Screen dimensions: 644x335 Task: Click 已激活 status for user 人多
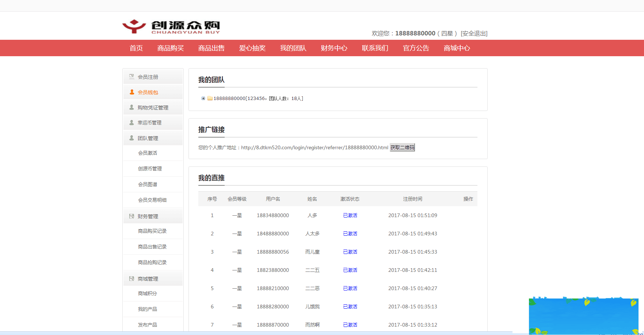click(350, 215)
